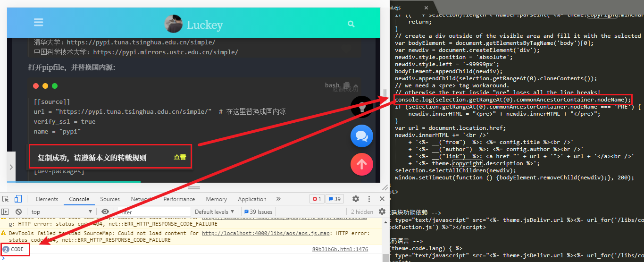Click the green dot on code block
The height and width of the screenshot is (262, 644).
pyautogui.click(x=55, y=86)
